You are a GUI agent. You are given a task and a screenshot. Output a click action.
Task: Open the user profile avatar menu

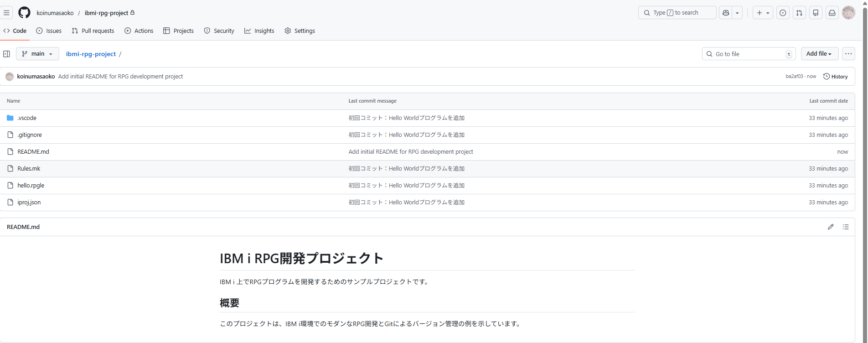[x=848, y=13]
